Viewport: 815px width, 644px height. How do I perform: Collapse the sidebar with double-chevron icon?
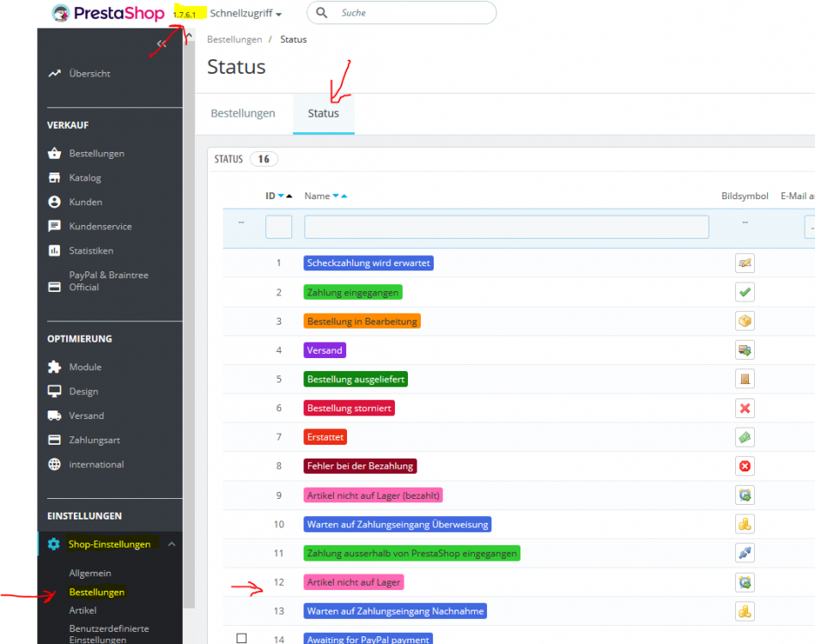tap(161, 44)
